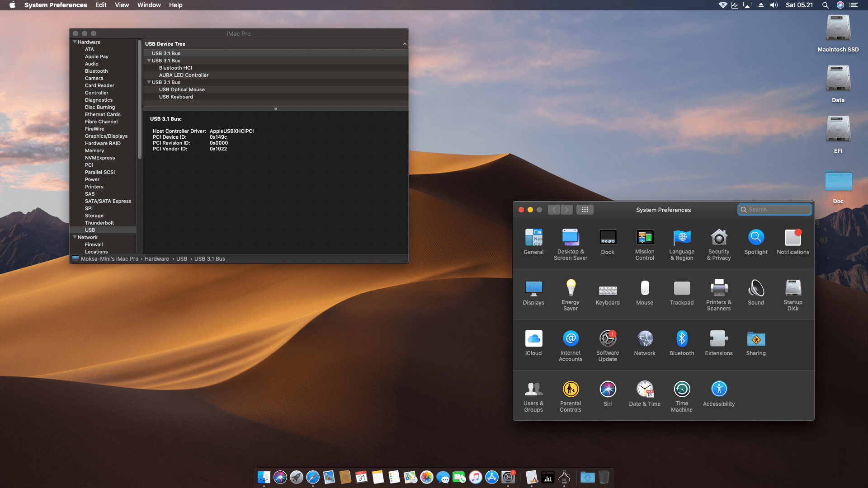Select Memory in hardware sidebar
868x488 pixels.
pos(94,150)
